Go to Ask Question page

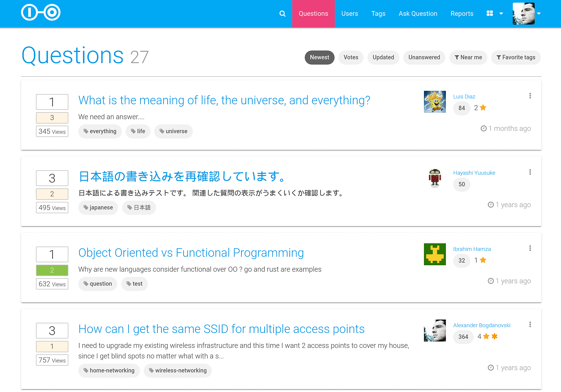coord(418,14)
